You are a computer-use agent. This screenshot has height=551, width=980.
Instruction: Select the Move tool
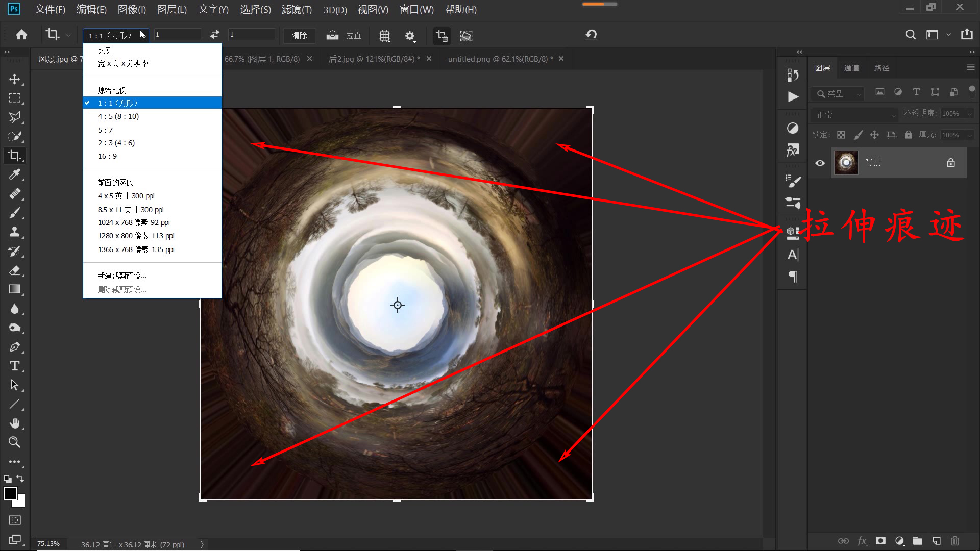14,79
